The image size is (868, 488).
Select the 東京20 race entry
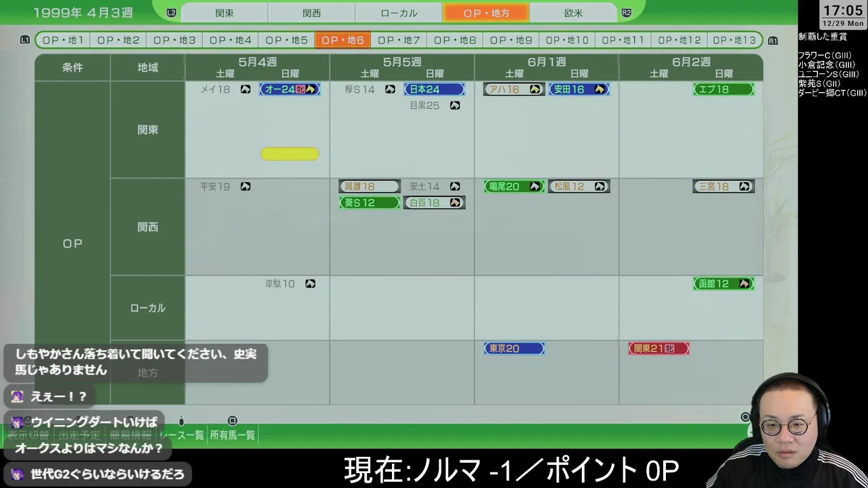(514, 348)
